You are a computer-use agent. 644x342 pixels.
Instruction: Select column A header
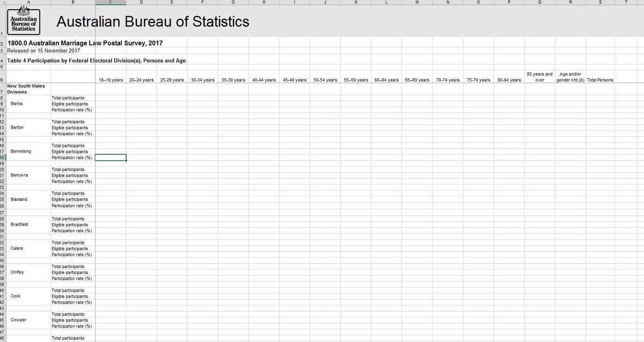click(28, 2)
